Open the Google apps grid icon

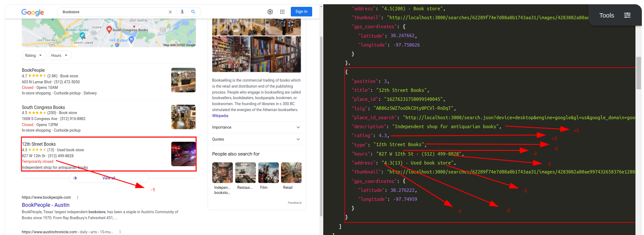click(282, 12)
